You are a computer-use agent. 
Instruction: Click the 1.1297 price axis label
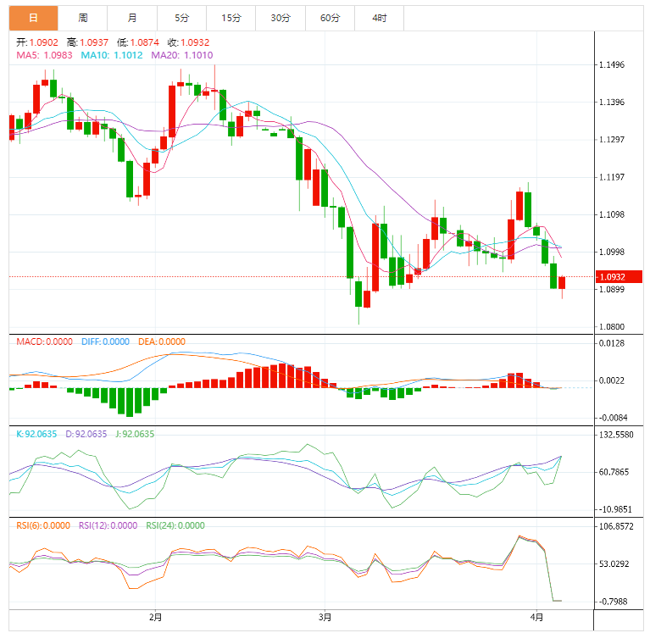point(612,140)
